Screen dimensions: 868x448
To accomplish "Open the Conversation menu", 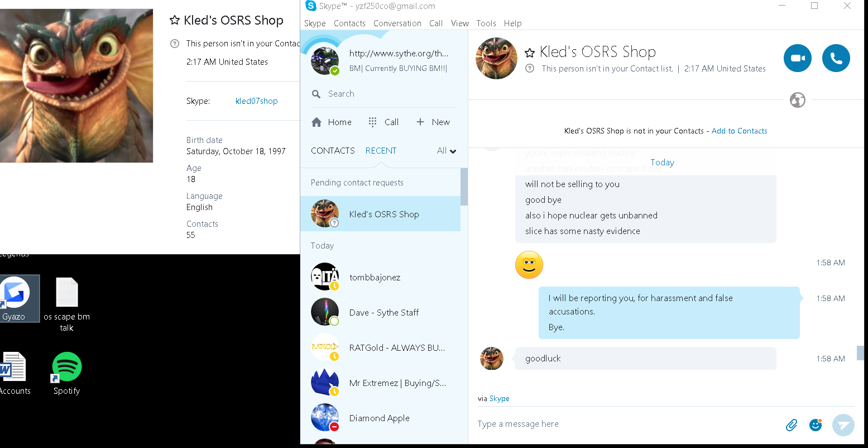I will tap(397, 23).
